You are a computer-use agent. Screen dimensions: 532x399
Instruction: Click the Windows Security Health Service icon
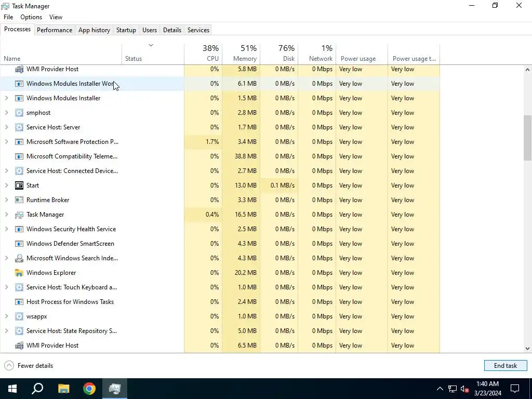(x=19, y=229)
